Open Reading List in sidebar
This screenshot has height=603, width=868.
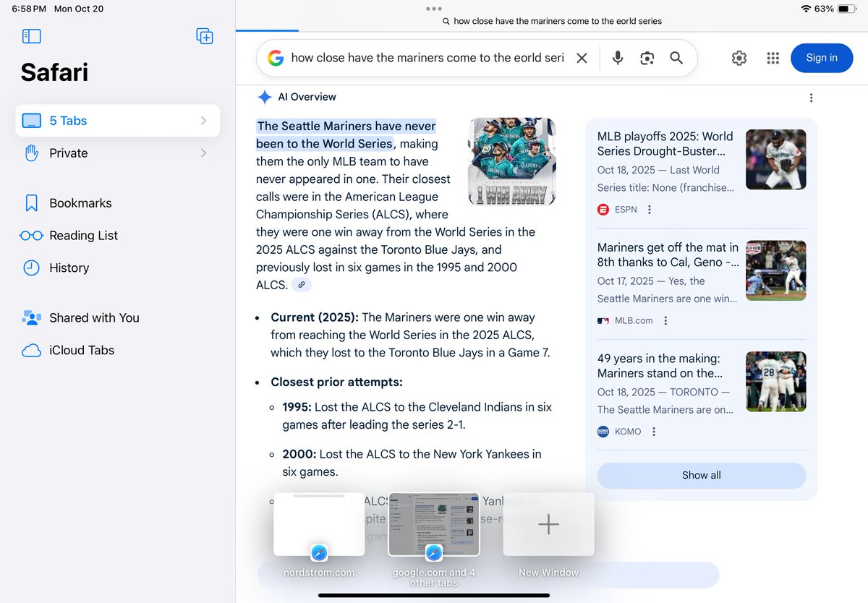point(83,235)
